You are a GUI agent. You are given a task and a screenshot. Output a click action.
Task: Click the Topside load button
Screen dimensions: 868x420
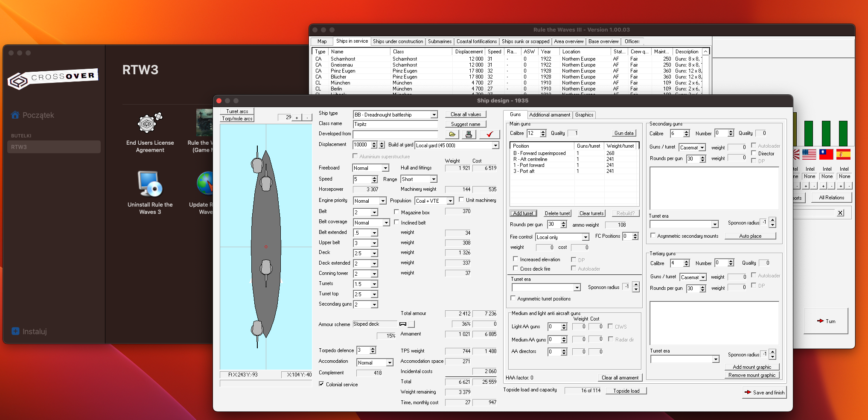(x=626, y=391)
